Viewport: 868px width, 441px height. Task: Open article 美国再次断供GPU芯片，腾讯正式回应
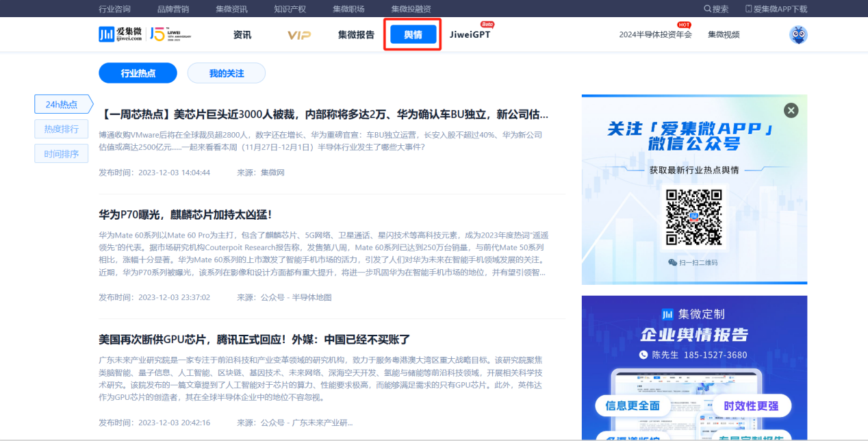click(255, 339)
